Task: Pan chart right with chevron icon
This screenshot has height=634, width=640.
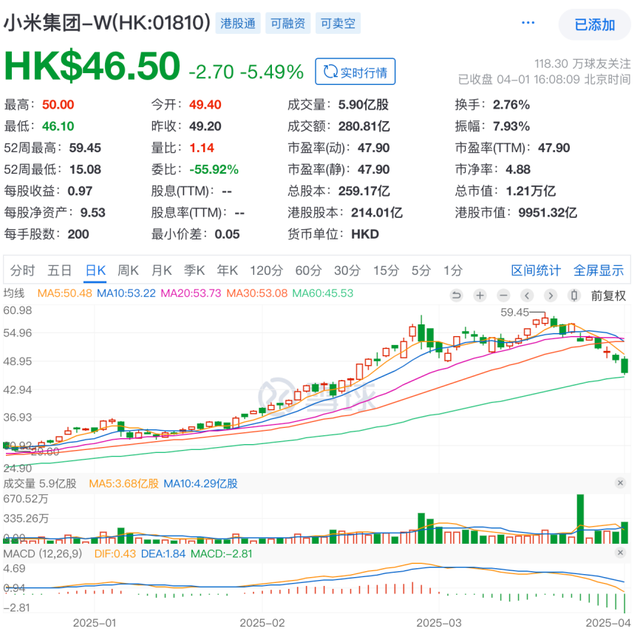Action: [x=551, y=295]
